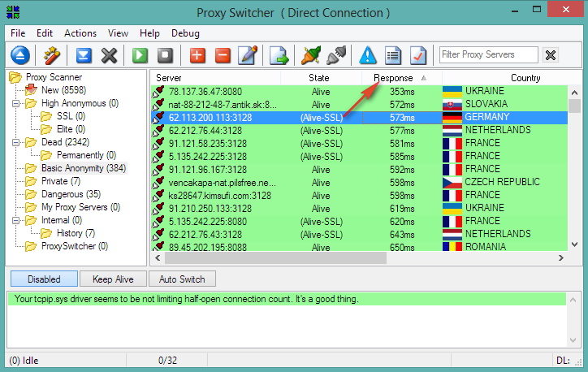Open the Help menu

149,33
